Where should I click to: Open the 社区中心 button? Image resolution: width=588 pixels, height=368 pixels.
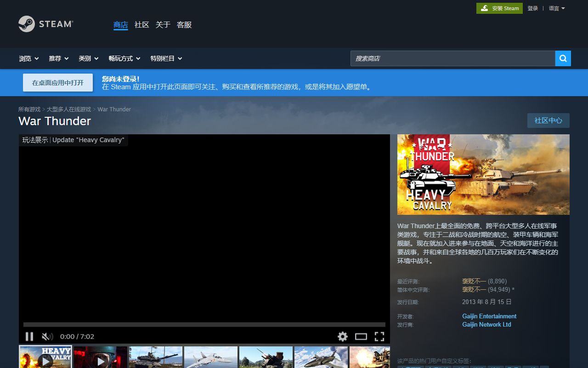548,121
